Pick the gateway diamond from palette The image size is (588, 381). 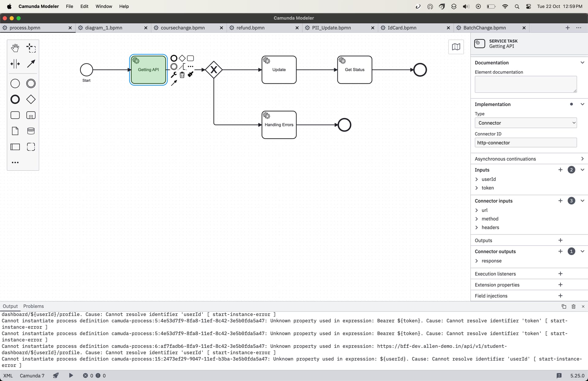coord(31,99)
